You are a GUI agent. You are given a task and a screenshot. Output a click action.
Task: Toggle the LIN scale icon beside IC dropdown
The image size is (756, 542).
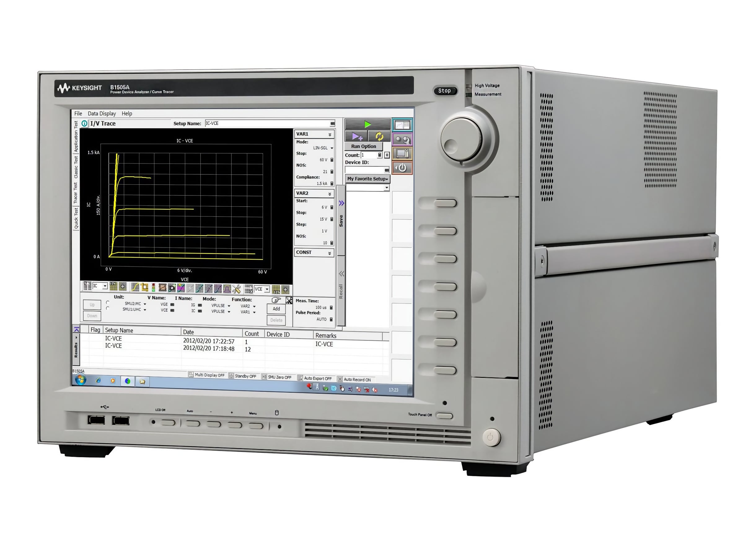[x=113, y=286]
